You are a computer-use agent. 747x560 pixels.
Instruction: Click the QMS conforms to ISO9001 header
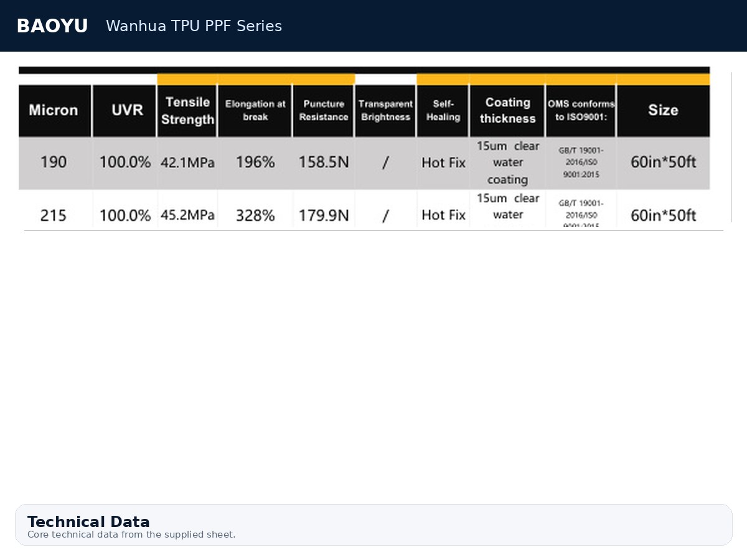point(581,111)
